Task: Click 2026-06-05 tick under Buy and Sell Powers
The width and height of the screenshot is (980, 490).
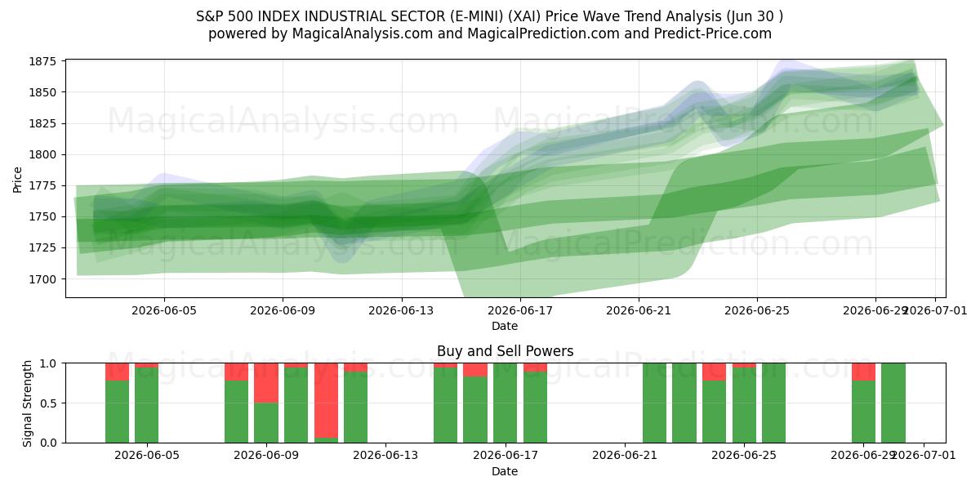Action: [146, 456]
